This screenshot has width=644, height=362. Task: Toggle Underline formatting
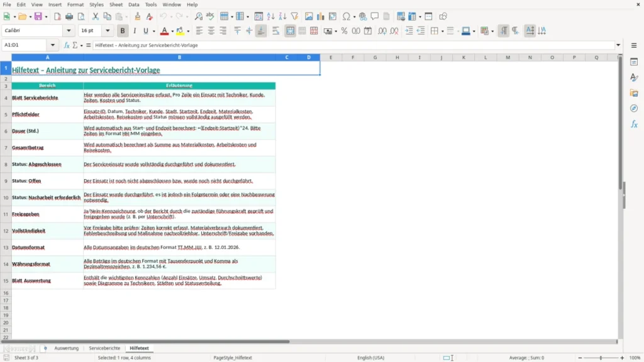pyautogui.click(x=145, y=31)
